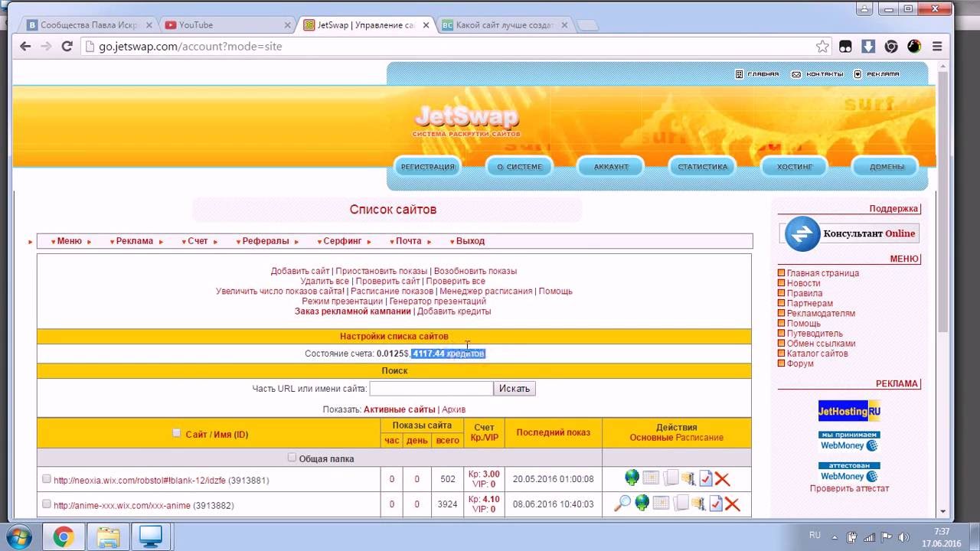
Task: Click the magnifier icon in anime-xxx row
Action: 622,503
